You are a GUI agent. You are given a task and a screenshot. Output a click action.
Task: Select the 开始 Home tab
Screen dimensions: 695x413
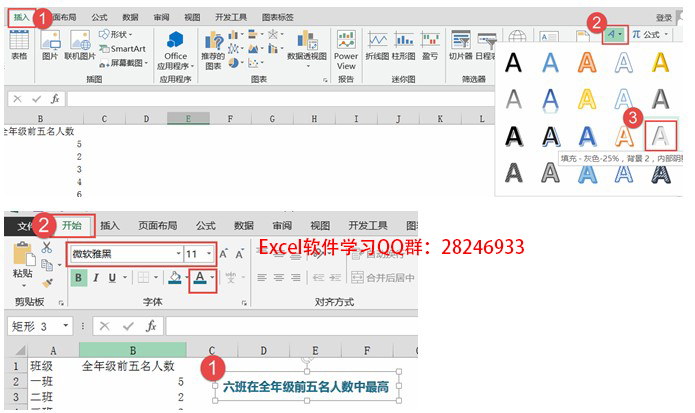point(72,226)
